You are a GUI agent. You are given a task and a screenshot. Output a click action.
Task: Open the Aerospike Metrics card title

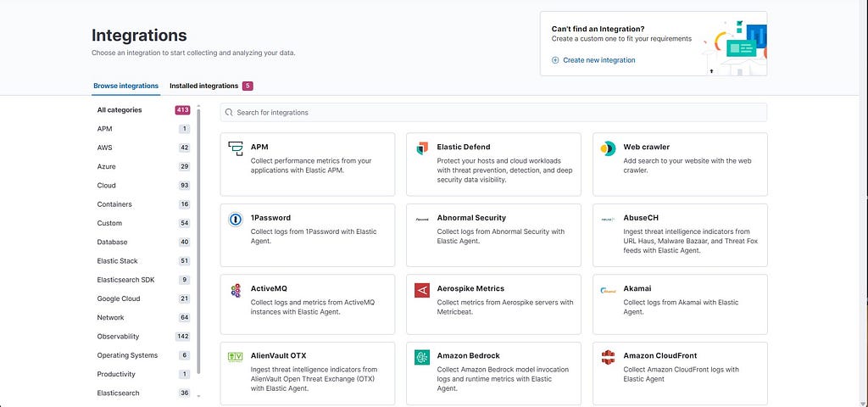(470, 288)
